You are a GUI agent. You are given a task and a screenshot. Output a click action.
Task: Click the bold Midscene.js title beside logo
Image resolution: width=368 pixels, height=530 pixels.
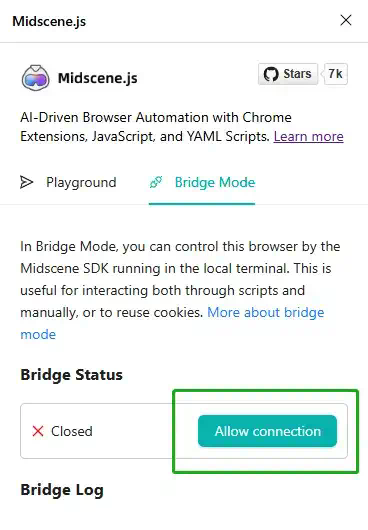click(x=98, y=78)
